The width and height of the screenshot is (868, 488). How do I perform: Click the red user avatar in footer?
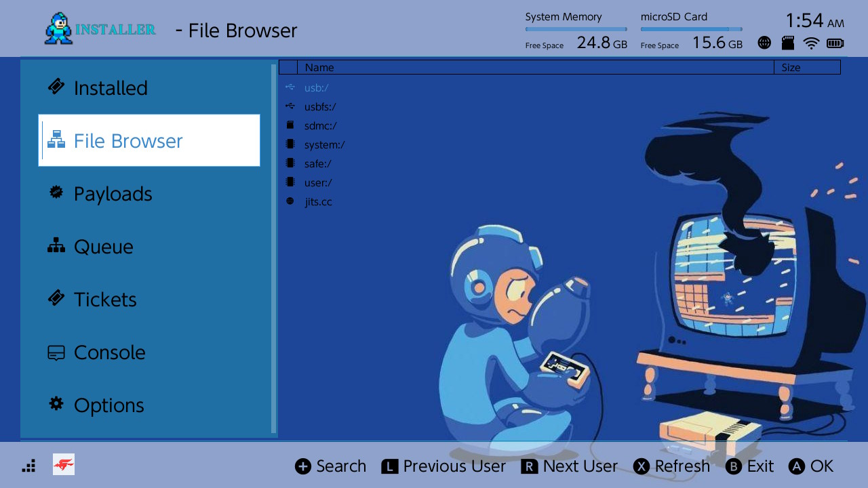click(64, 464)
